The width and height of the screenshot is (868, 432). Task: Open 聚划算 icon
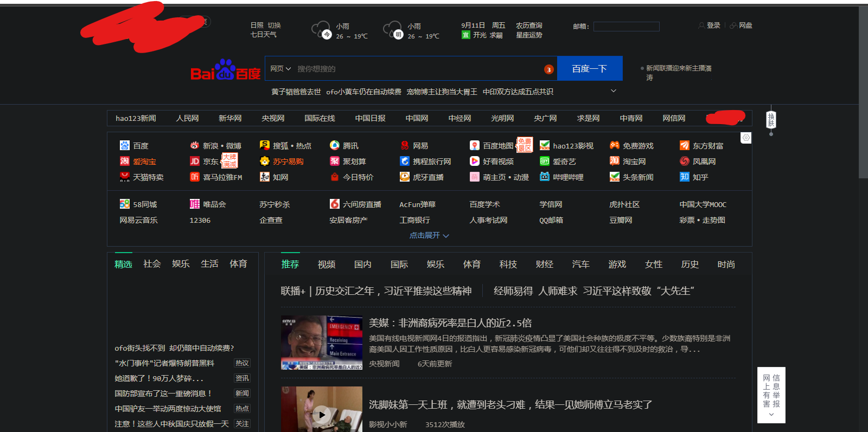click(335, 161)
